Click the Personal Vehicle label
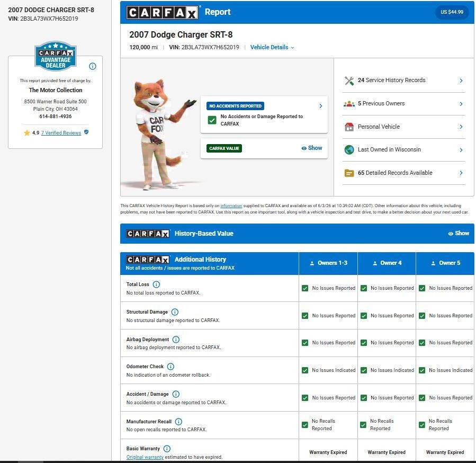 pos(379,127)
